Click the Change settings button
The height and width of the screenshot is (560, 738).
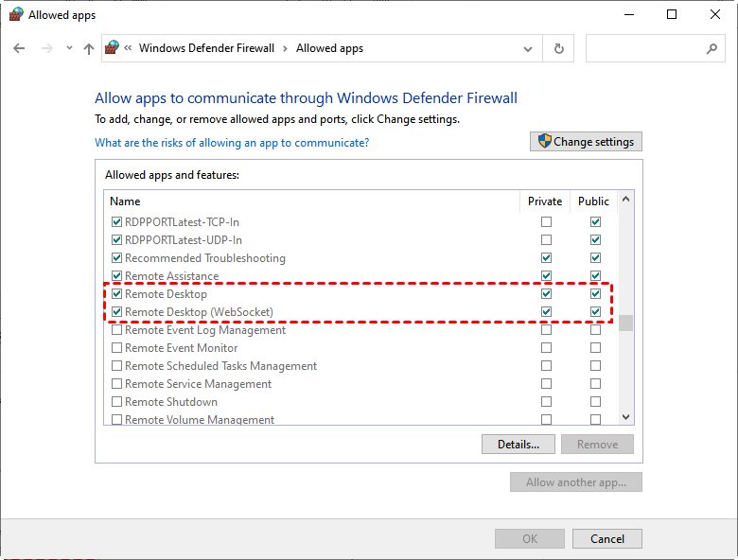[586, 142]
